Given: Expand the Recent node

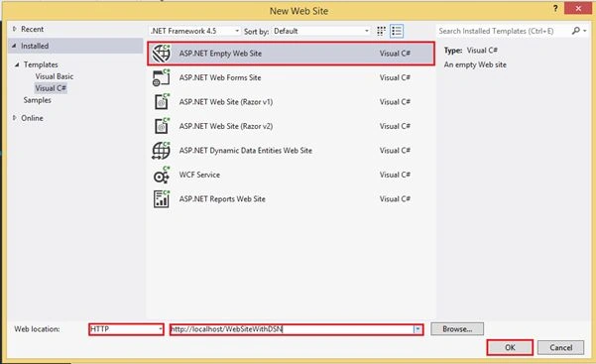Looking at the screenshot, I should (15, 29).
